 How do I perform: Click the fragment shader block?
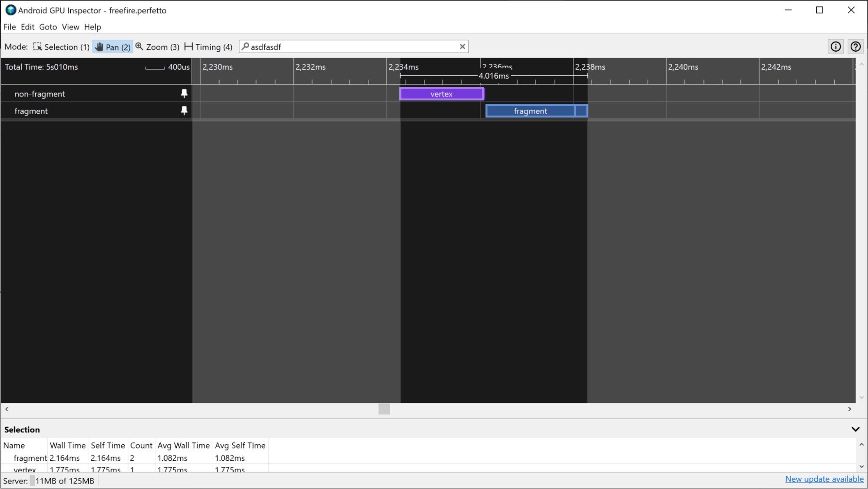(x=530, y=111)
